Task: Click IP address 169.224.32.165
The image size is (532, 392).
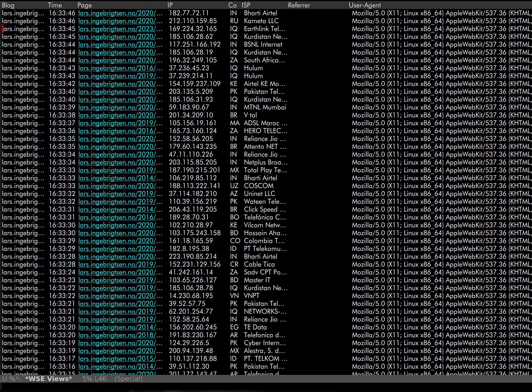Action: (x=193, y=29)
